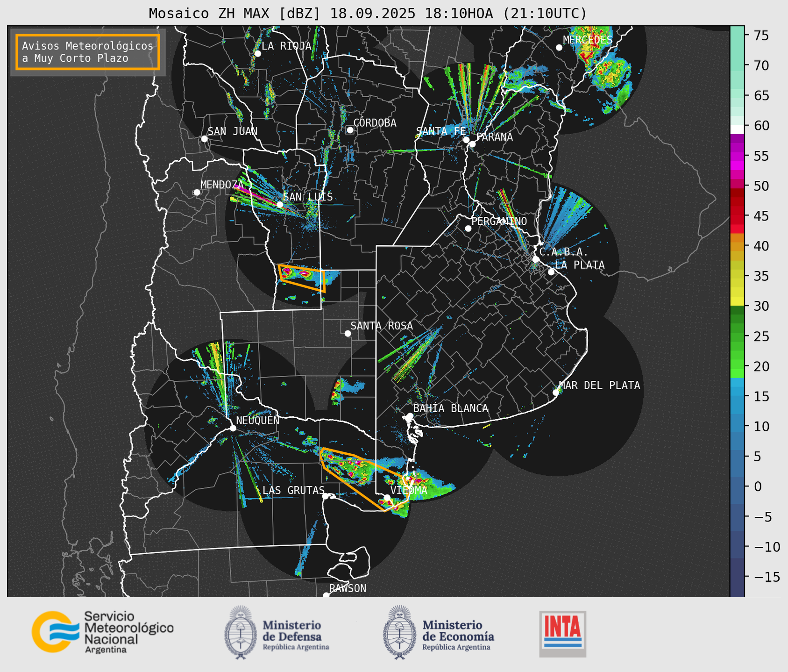
Task: Click the yellow 35 dBZ color band
Action: (737, 276)
